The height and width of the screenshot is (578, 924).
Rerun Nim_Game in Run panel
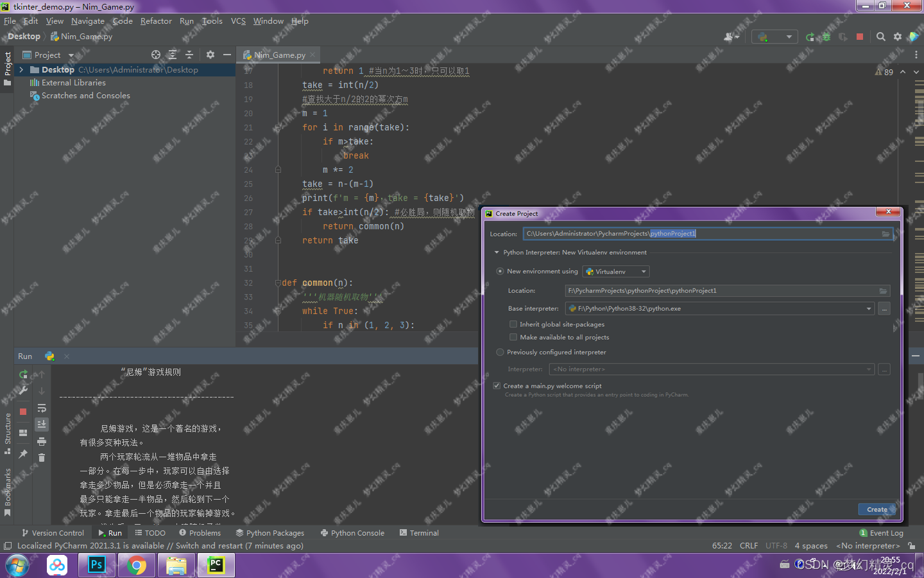[23, 374]
